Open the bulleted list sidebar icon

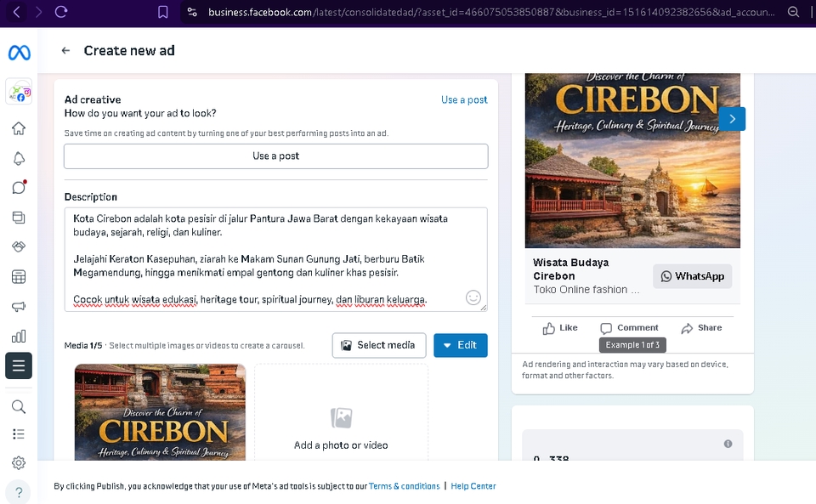coord(19,433)
